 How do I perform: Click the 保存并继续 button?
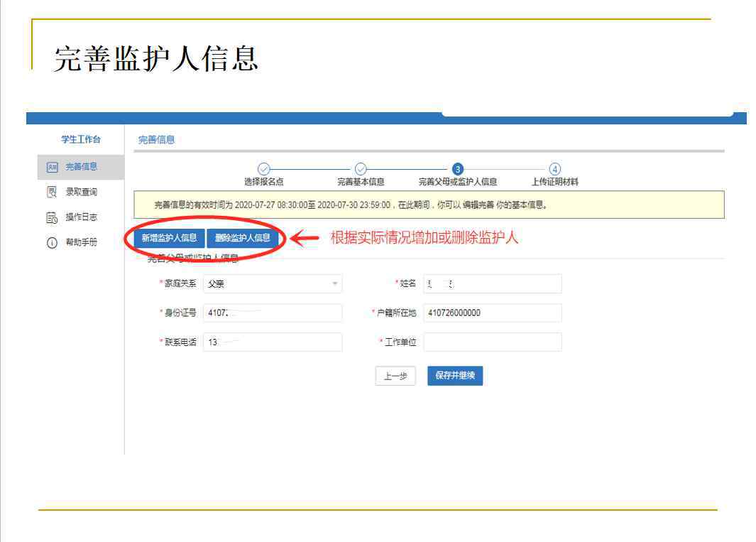[x=455, y=376]
